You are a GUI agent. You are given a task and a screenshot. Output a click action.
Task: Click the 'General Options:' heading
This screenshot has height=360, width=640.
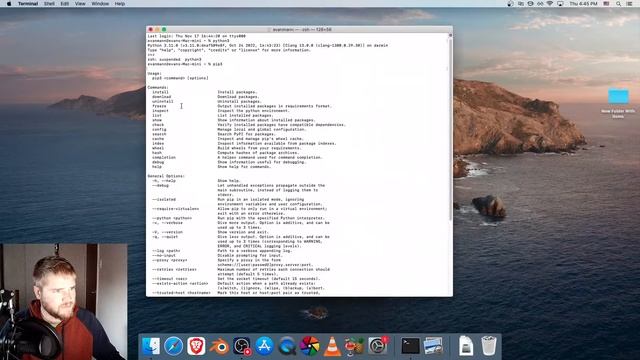166,176
